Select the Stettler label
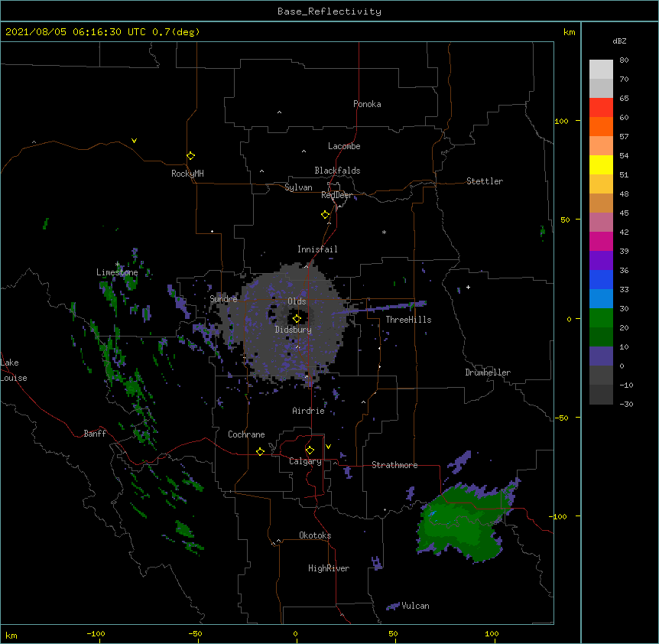Viewport: 659px width, 644px height. 485,181
